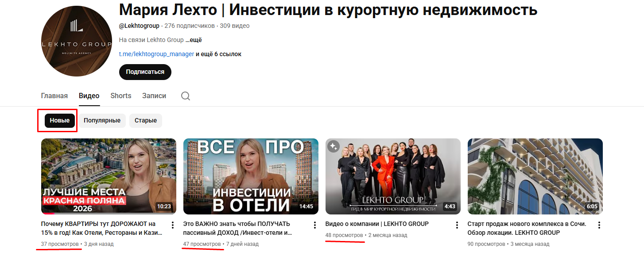Open t.me/lekhtogroup_manager link
Screen dimensions: 644x260
[156, 54]
